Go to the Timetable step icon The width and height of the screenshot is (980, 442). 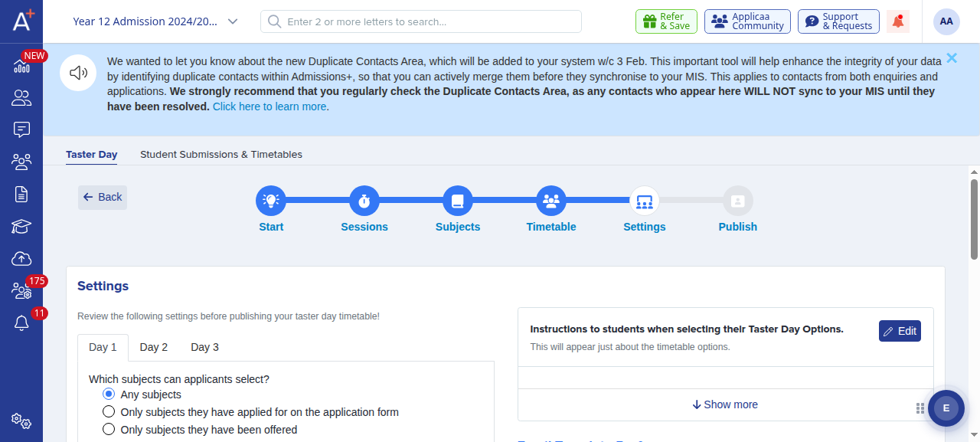coord(551,201)
